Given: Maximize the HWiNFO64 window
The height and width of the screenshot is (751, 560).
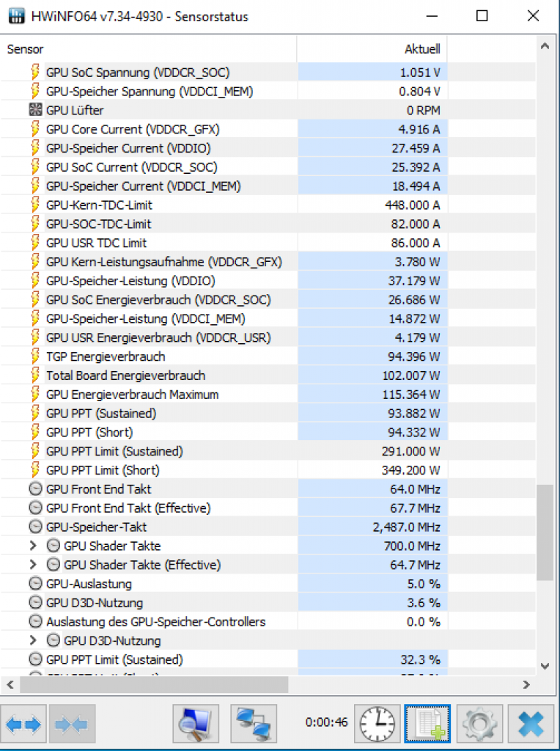Looking at the screenshot, I should (x=482, y=16).
